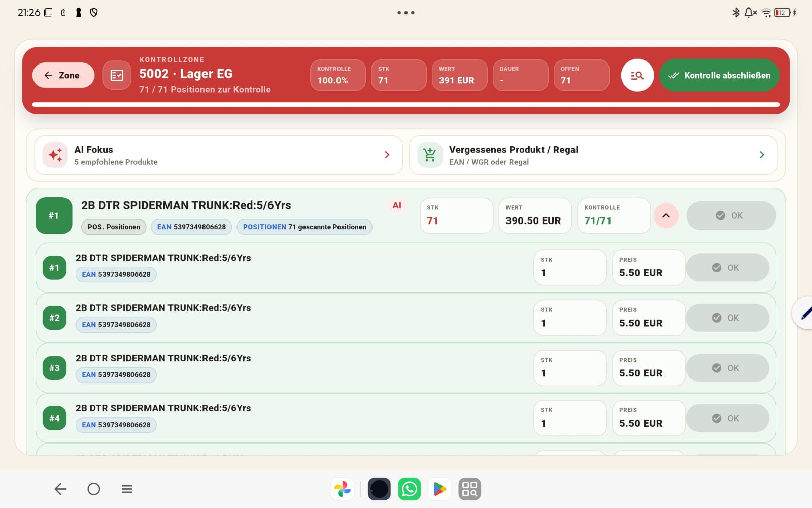Click the red AI badge on product group
Image resolution: width=812 pixels, height=508 pixels.
click(x=397, y=205)
